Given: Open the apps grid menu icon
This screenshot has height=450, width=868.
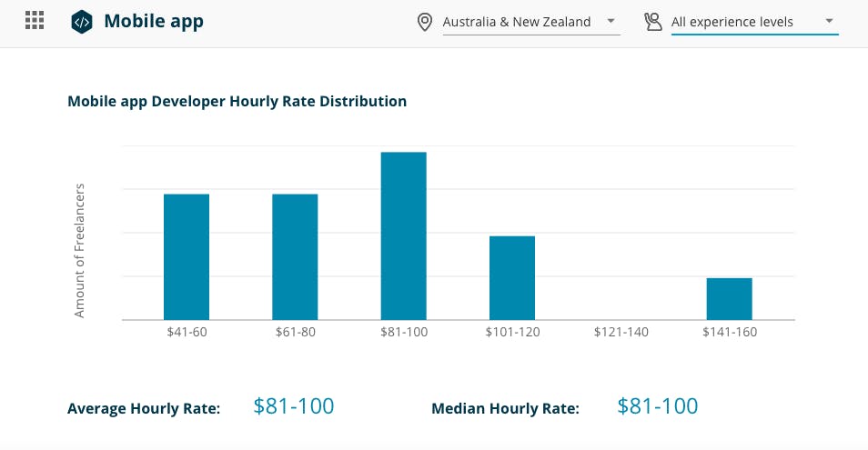Looking at the screenshot, I should click(x=35, y=21).
